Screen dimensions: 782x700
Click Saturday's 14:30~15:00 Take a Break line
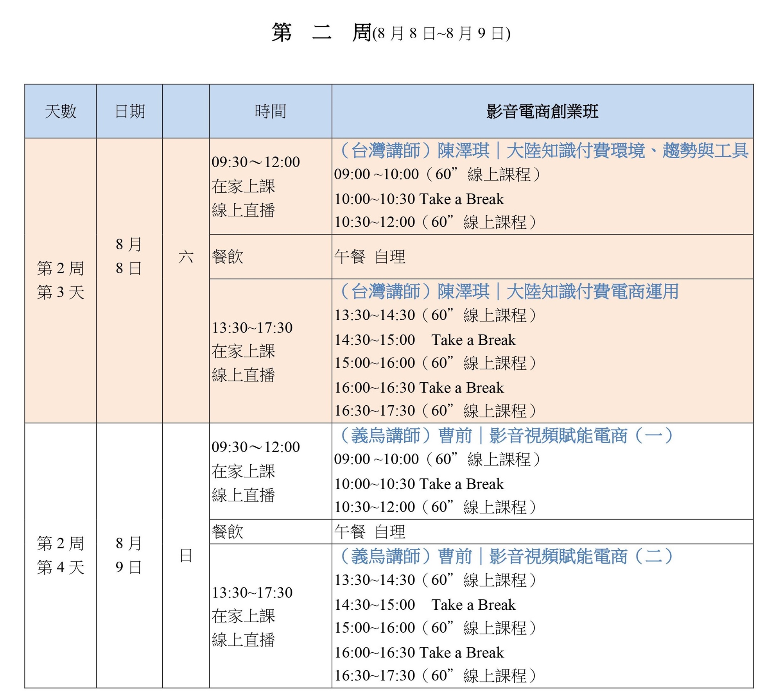(425, 340)
